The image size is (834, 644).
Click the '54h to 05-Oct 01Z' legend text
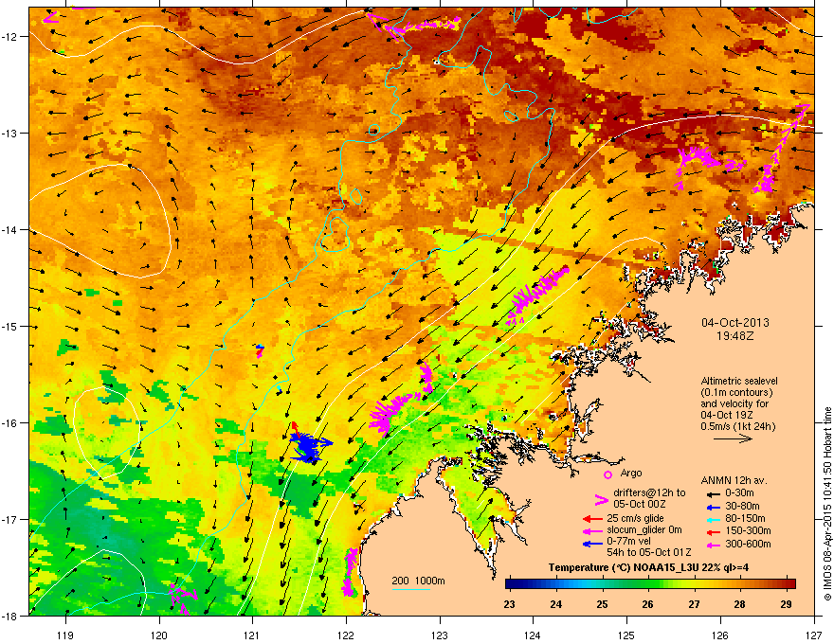[x=649, y=552]
